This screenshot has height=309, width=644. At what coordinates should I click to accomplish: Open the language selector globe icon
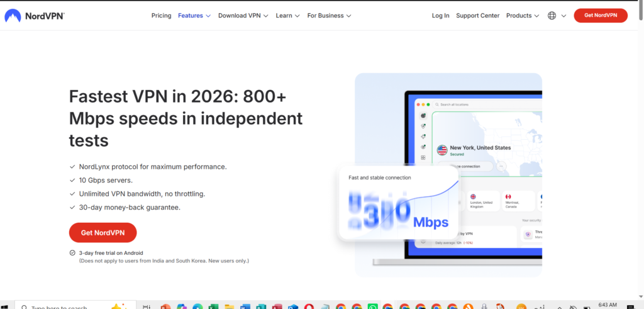click(x=552, y=16)
